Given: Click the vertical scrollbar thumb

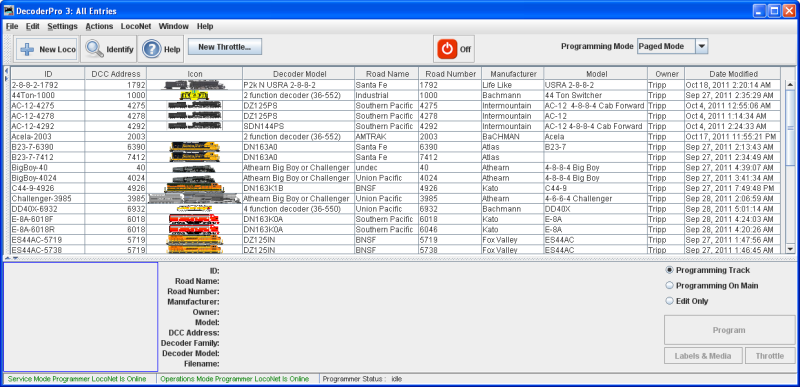Looking at the screenshot, I should point(790,128).
